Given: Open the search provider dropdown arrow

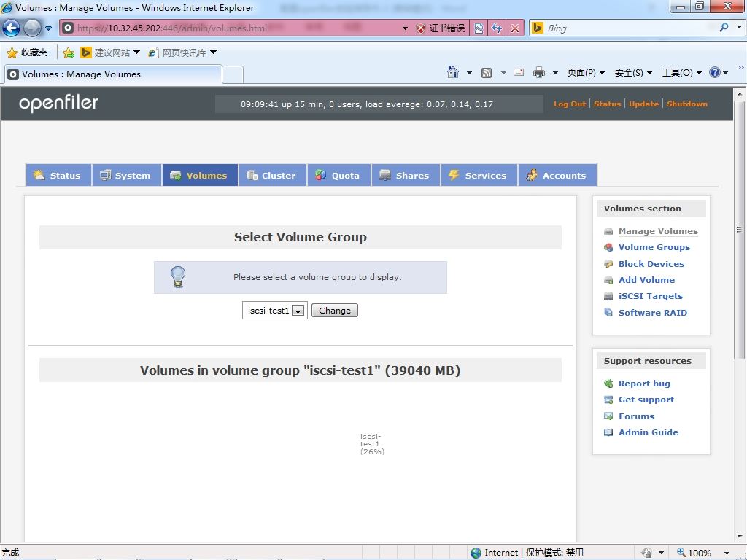Looking at the screenshot, I should click(740, 28).
